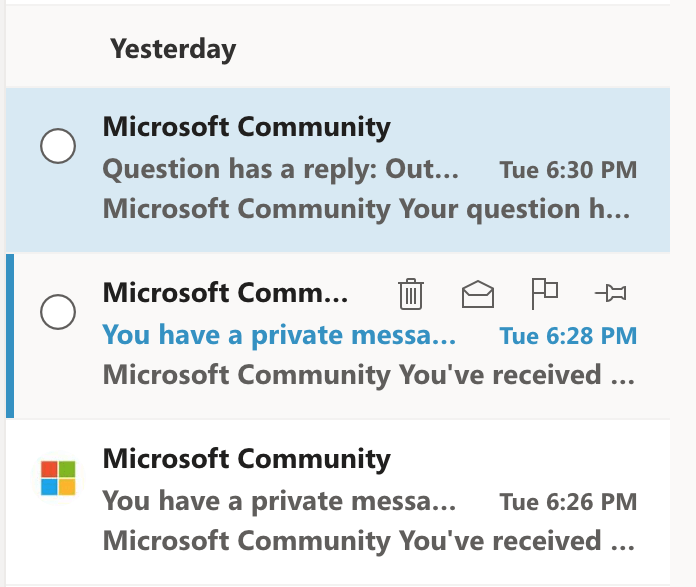
Task: Click the blue unread indicator bar on 6:28 PM email
Action: [10, 336]
